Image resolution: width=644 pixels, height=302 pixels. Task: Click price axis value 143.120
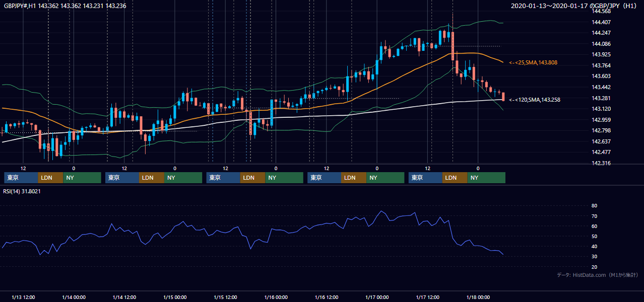coord(601,109)
